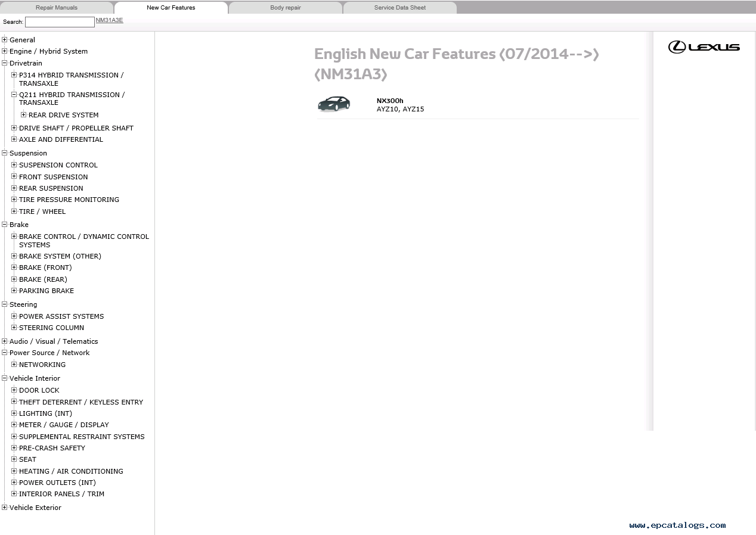Image resolution: width=756 pixels, height=535 pixels.
Task: Expand the STEERING COLUMN node
Action: tap(14, 328)
